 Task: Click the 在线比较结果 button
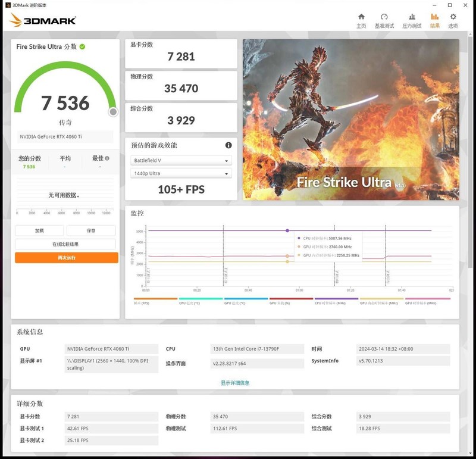click(x=65, y=244)
